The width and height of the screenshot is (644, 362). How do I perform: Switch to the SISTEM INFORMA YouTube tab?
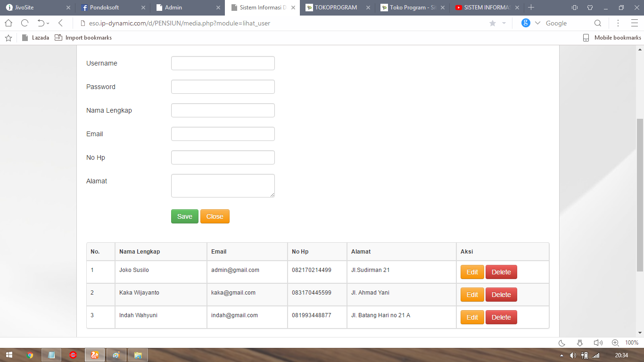click(487, 8)
